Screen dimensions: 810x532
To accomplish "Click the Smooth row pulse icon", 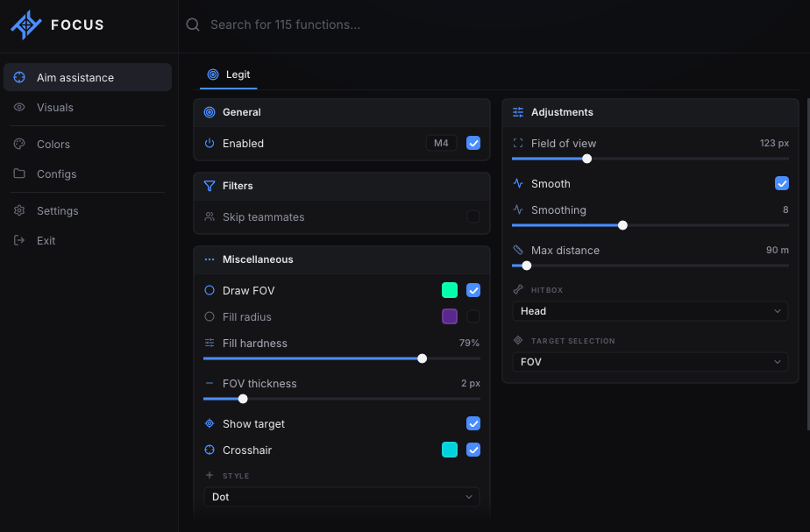I will (x=518, y=183).
